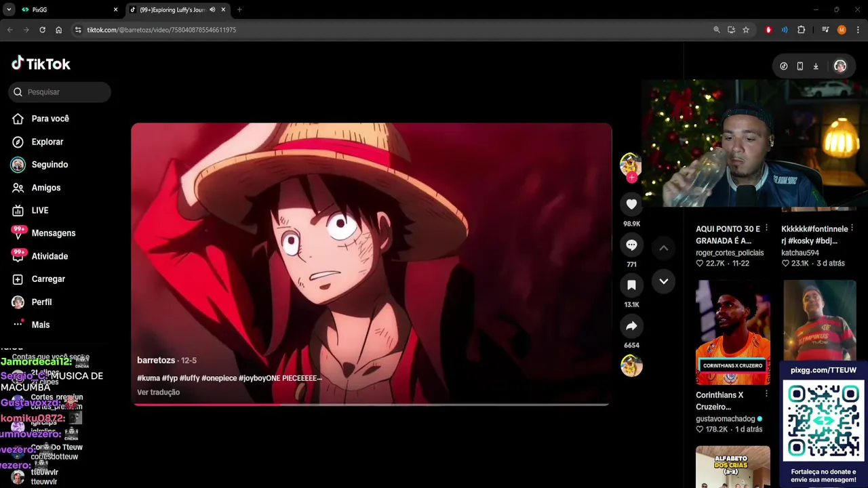Mute the TikTok tab via speaker icon

coord(212,9)
